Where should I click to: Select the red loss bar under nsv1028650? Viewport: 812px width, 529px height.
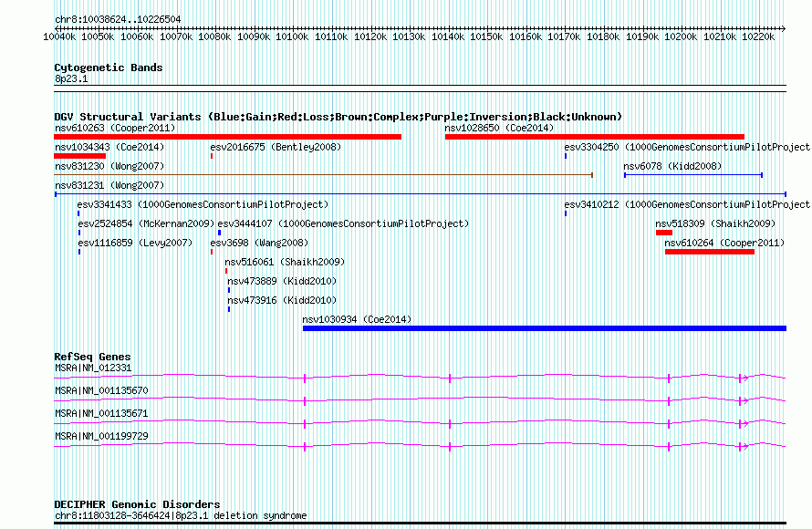pos(595,137)
